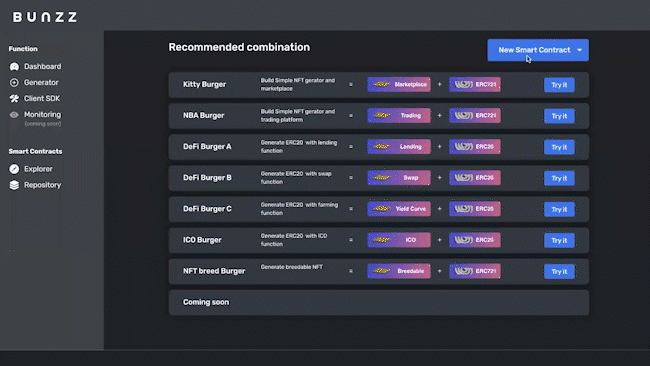
Task: Expand the New Smart Contract dropdown arrow
Action: pyautogui.click(x=580, y=50)
